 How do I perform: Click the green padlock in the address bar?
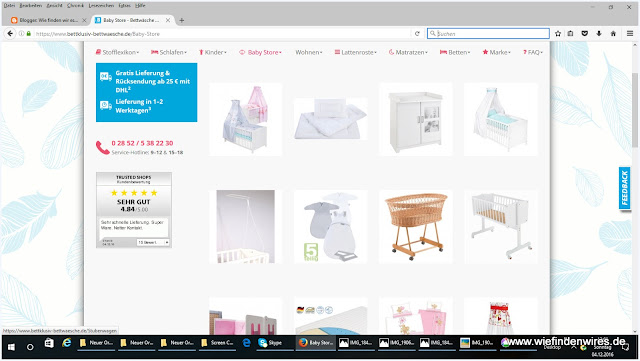(x=29, y=33)
